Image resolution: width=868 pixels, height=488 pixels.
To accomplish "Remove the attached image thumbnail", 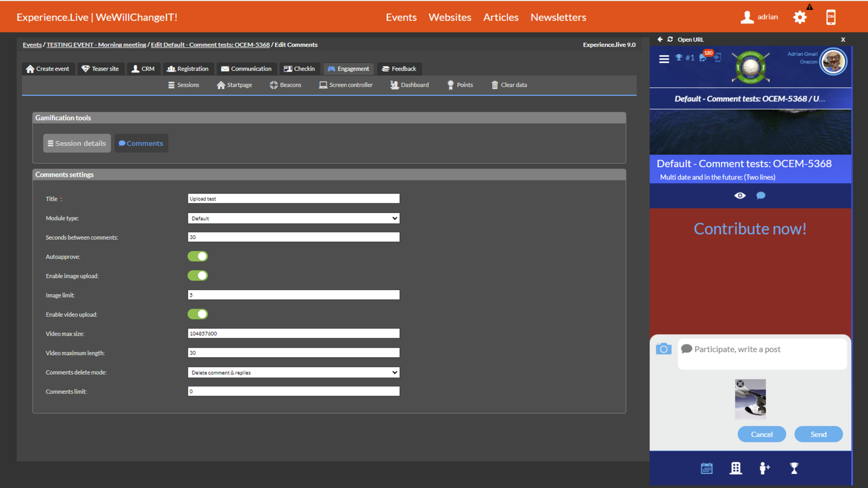I will point(741,384).
